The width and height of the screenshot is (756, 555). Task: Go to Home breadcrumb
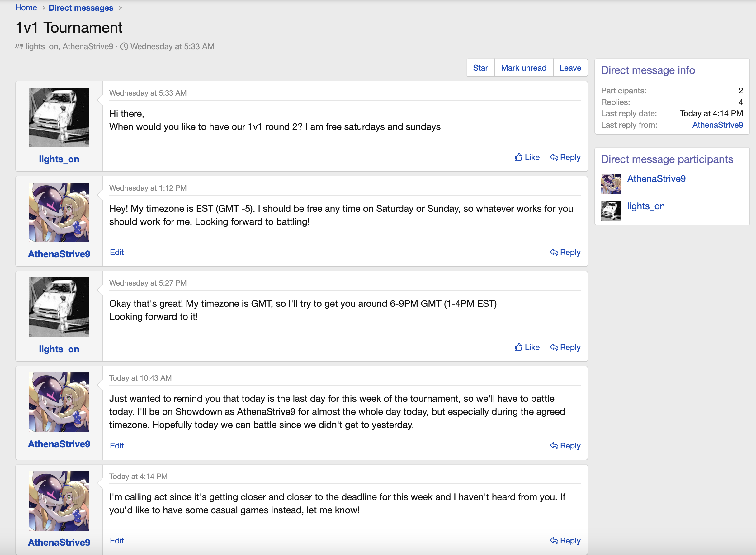26,7
